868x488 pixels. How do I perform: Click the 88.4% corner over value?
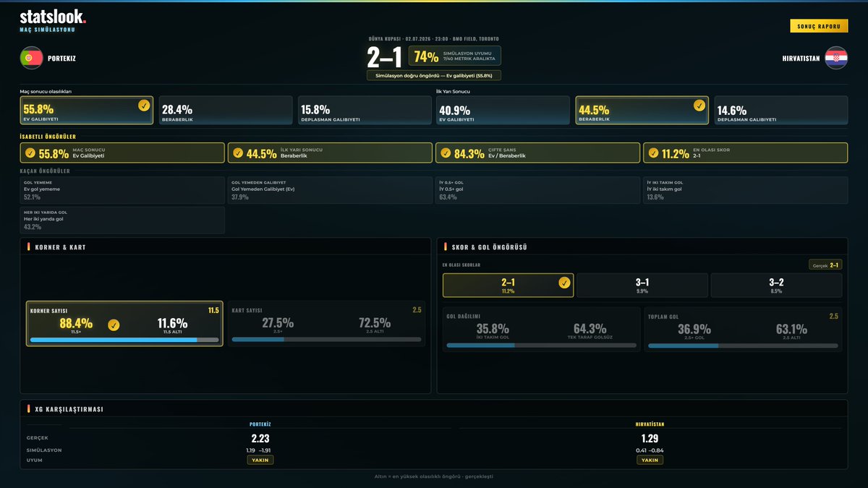pos(76,323)
